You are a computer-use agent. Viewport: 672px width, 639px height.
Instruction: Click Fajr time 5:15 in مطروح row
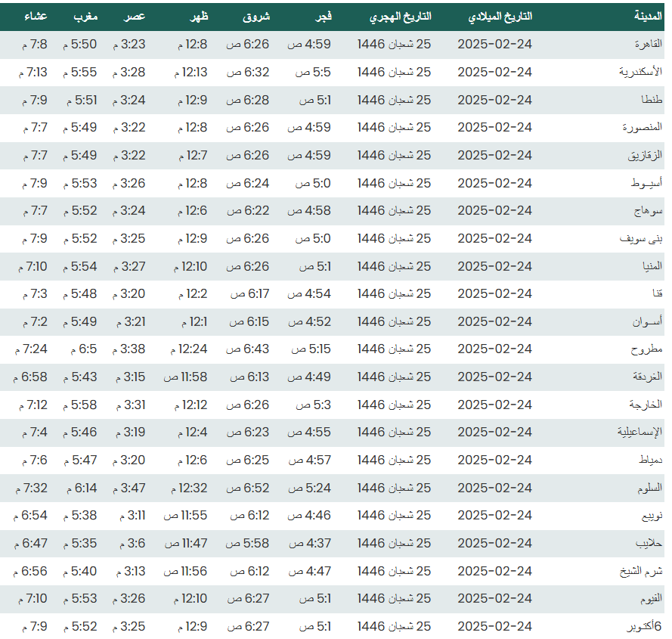[311, 349]
